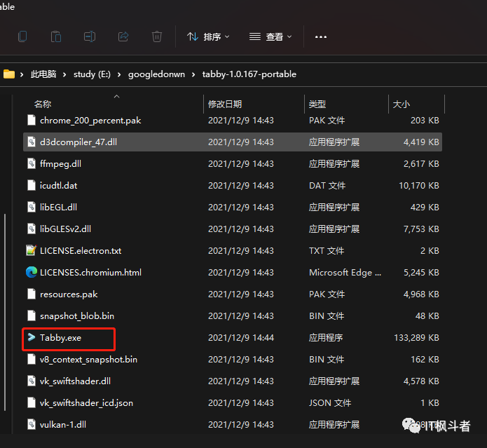The image size is (487, 448).
Task: Select d3dcompiler_47.dll file
Action: coord(233,142)
